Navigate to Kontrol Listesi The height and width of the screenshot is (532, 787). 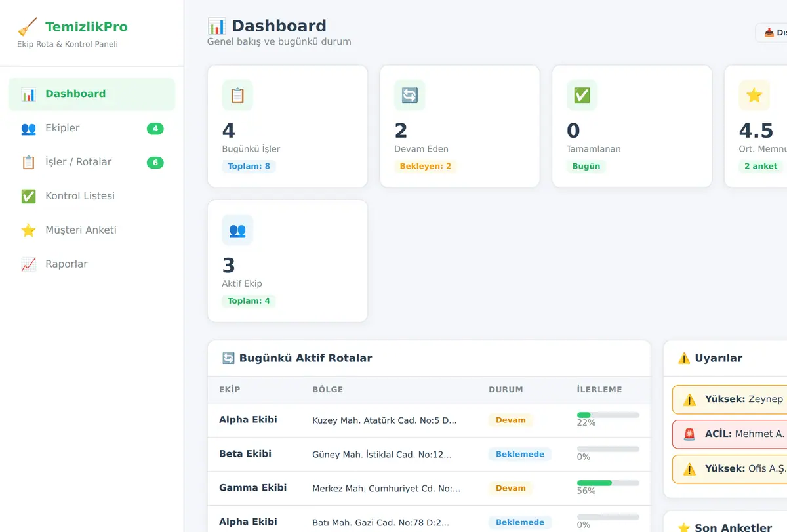92,196
